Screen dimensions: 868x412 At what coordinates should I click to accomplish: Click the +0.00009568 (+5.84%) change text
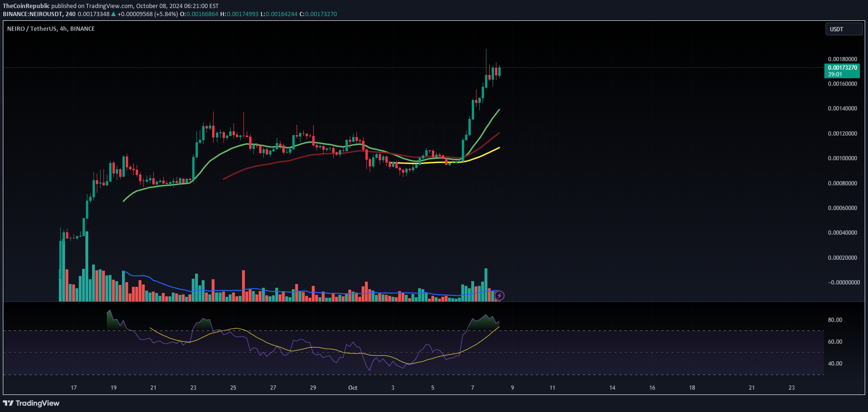(x=148, y=14)
